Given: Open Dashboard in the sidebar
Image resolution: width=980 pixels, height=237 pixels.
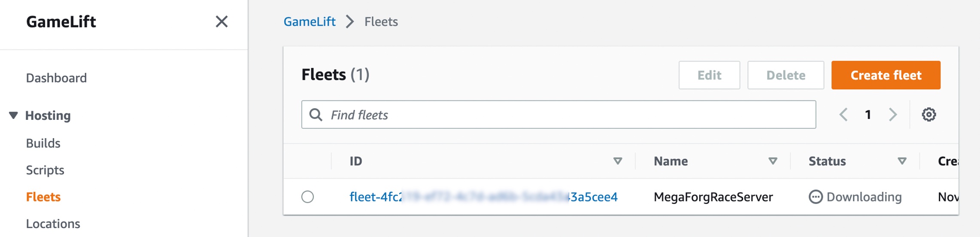Looking at the screenshot, I should tap(56, 78).
